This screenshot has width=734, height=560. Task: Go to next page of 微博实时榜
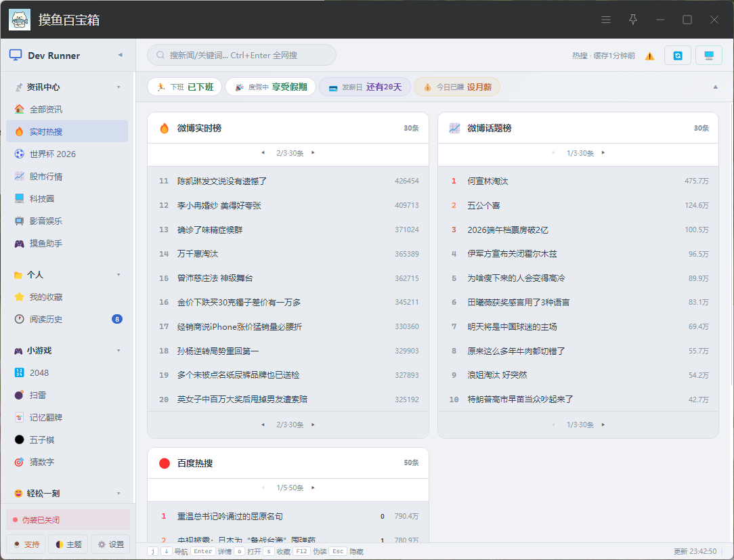tap(313, 152)
